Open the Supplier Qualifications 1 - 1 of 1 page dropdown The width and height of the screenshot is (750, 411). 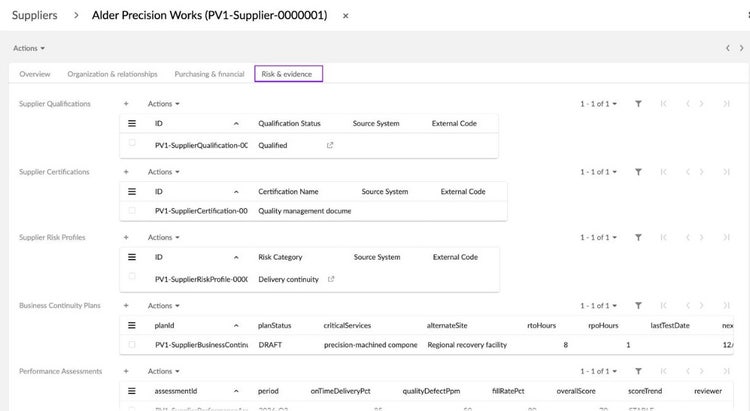[598, 104]
